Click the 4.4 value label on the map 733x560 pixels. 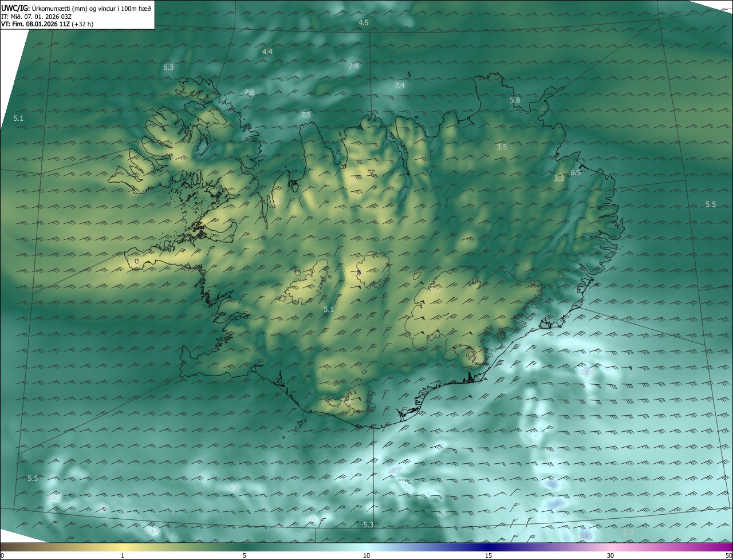click(x=267, y=52)
